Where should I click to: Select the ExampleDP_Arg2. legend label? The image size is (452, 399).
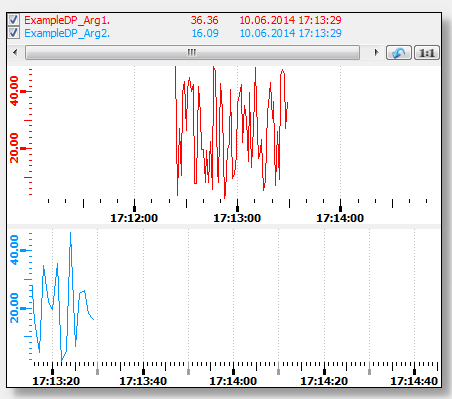point(67,33)
